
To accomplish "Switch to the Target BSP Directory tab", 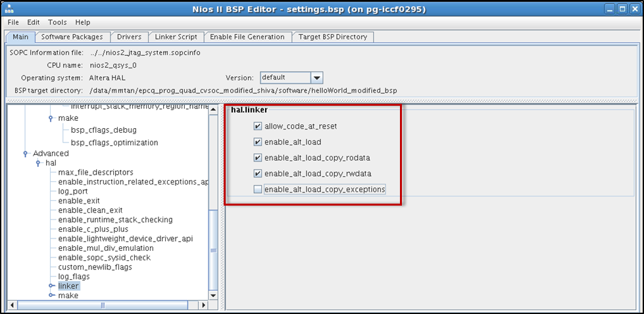I will pyautogui.click(x=333, y=37).
